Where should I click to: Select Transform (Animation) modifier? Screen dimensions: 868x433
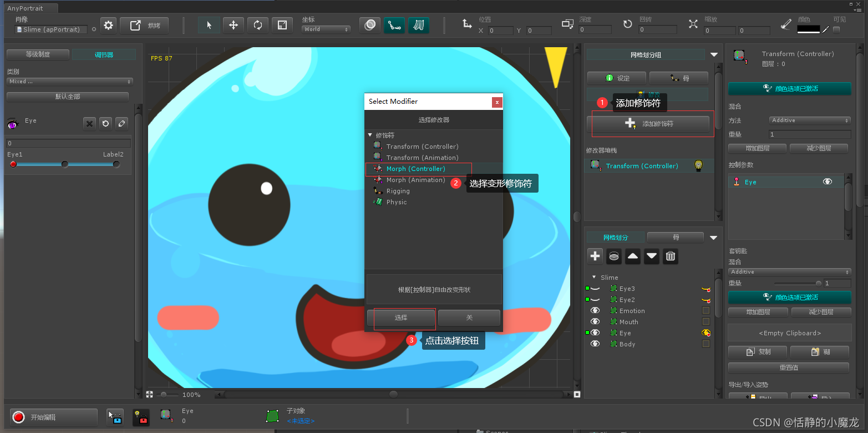[x=422, y=158]
